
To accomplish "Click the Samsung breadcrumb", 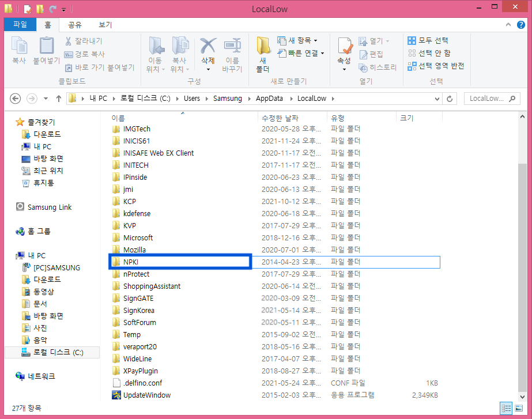I will pos(227,99).
